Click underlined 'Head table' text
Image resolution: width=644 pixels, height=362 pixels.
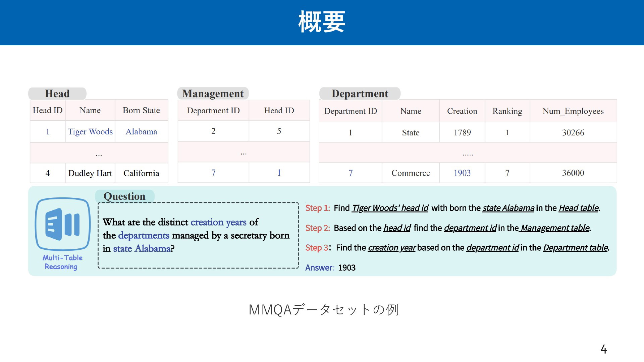click(579, 208)
